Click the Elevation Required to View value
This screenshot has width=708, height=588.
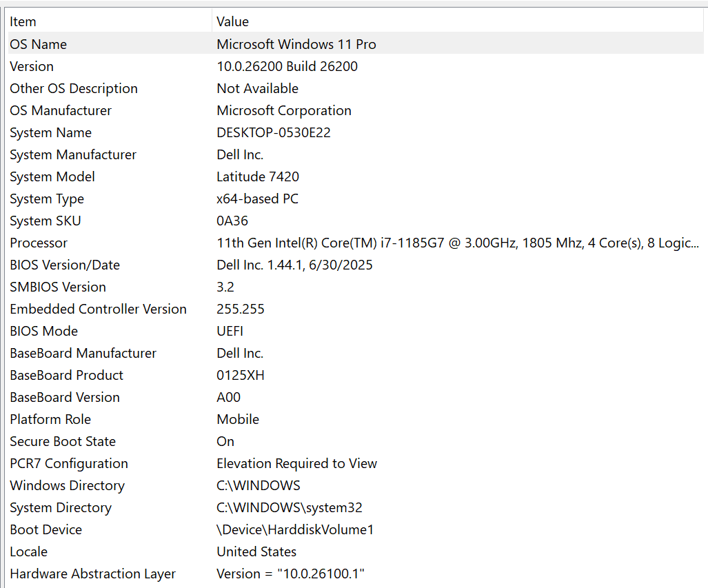coord(296,464)
